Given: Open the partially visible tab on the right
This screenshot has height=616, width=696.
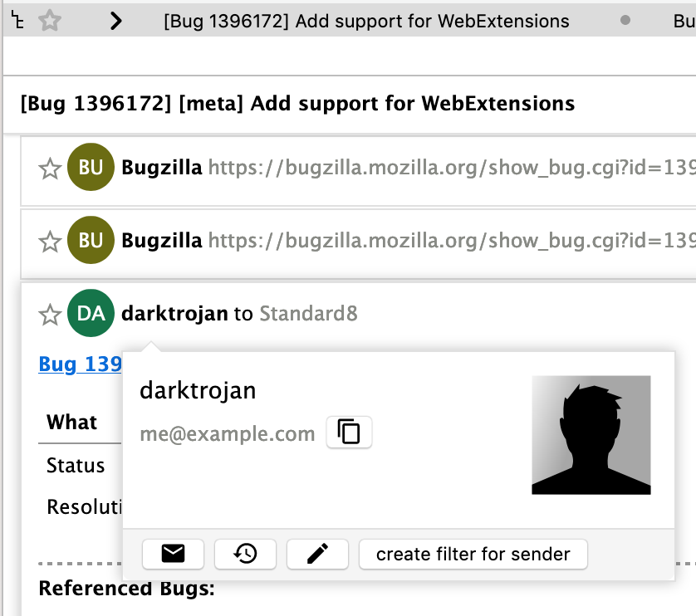Looking at the screenshot, I should (685, 21).
